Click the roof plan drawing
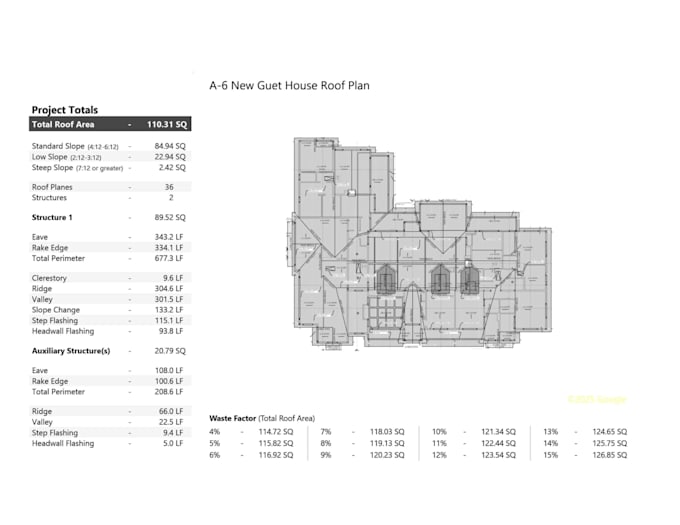Viewport: 680px width, 525px height. pos(419,244)
